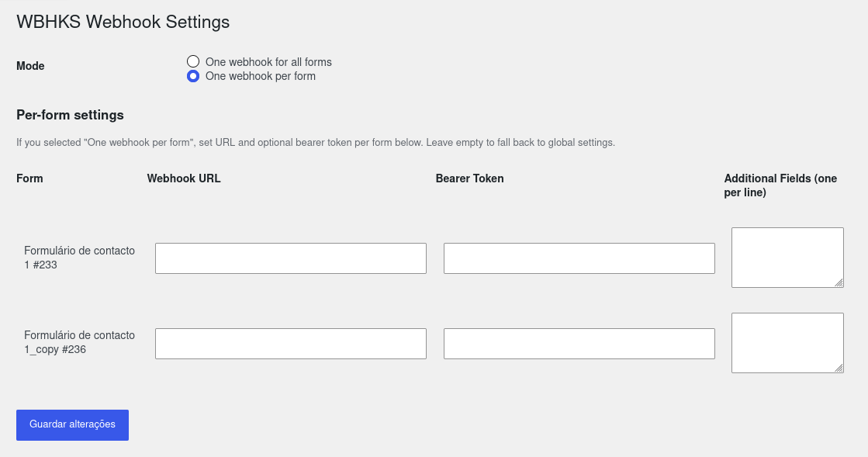Click 'Formulário de contacto 1 #233' label
Image resolution: width=868 pixels, height=457 pixels.
pyautogui.click(x=79, y=258)
